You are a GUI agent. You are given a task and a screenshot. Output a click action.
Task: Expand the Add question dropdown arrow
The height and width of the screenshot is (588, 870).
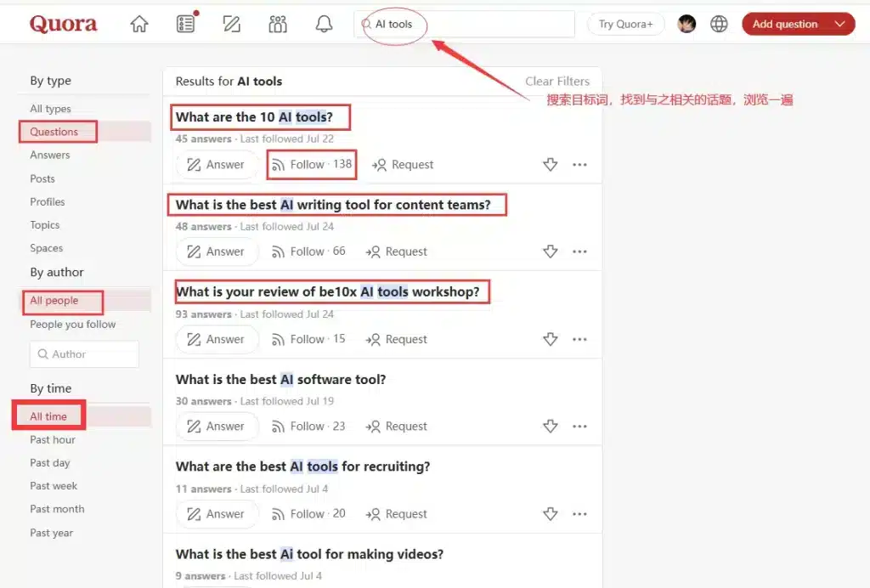tap(840, 25)
